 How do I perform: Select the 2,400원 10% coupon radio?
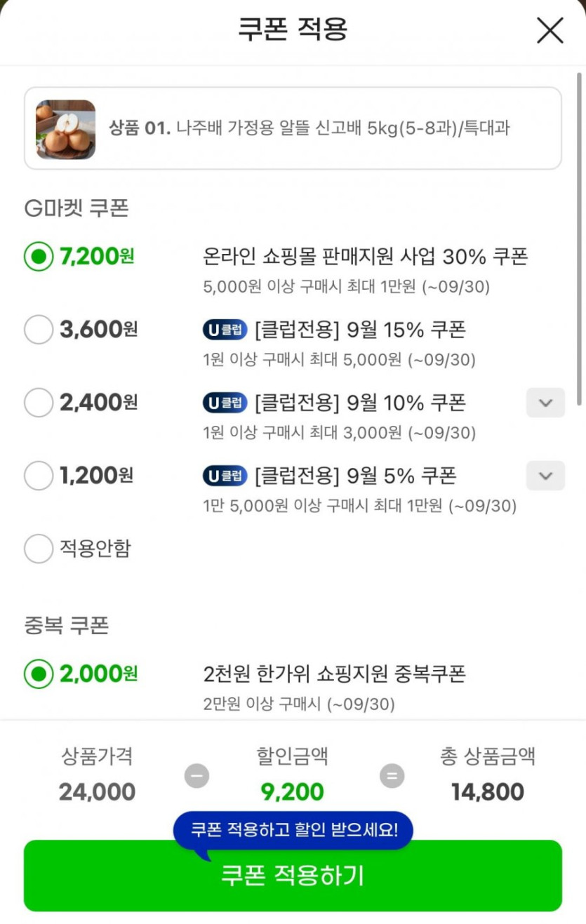coord(39,403)
